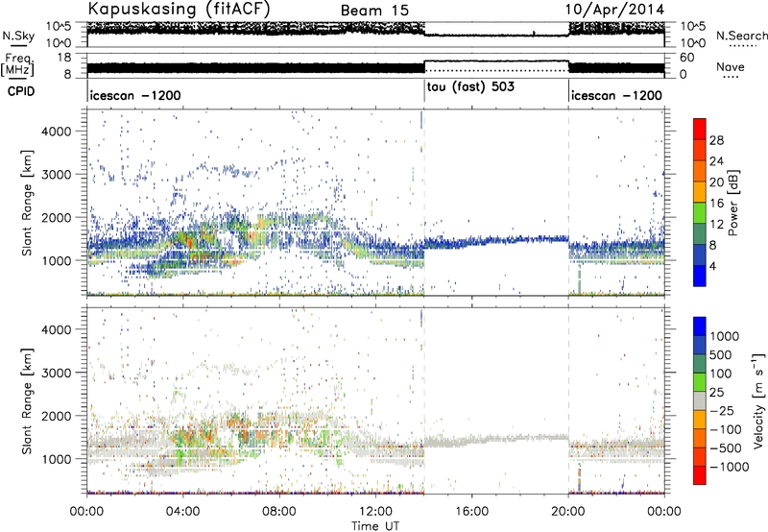Click the 20:00 time tick label
Screen dimensions: 768x532
tap(567, 512)
